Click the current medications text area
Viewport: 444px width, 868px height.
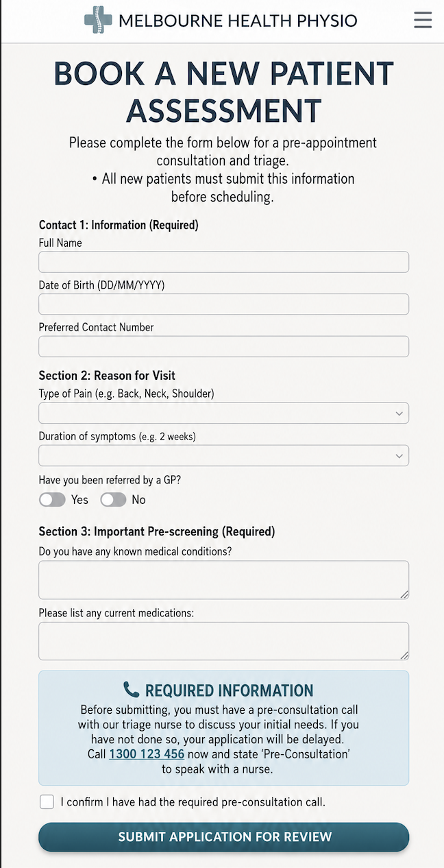pyautogui.click(x=224, y=641)
